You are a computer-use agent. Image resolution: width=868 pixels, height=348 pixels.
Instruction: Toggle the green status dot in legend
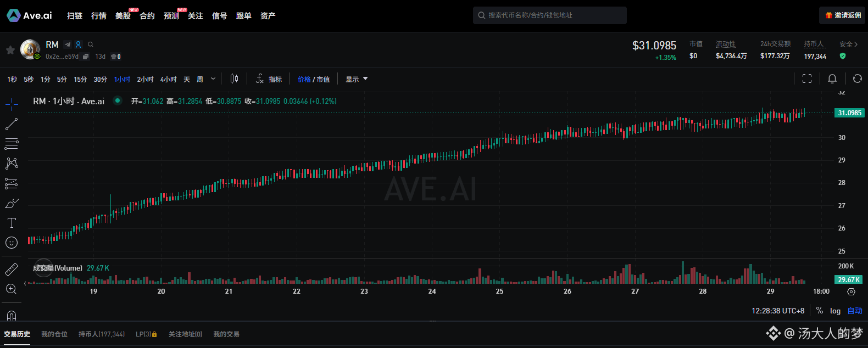click(x=117, y=100)
